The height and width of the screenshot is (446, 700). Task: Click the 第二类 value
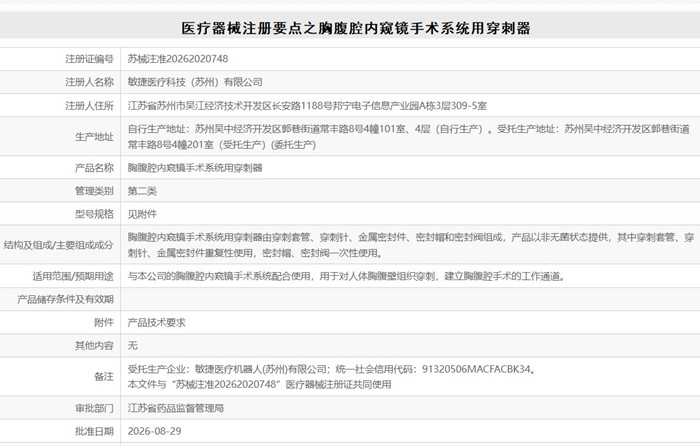[x=142, y=191]
